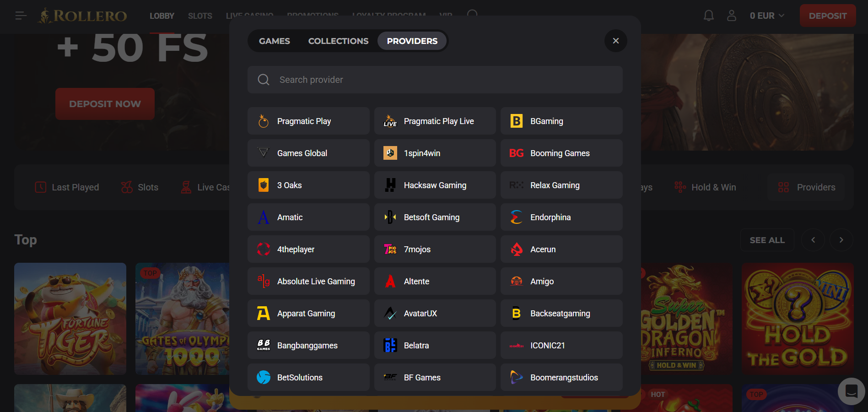The width and height of the screenshot is (868, 412).
Task: Open Fortune Tiger game thumbnail
Action: [70, 319]
